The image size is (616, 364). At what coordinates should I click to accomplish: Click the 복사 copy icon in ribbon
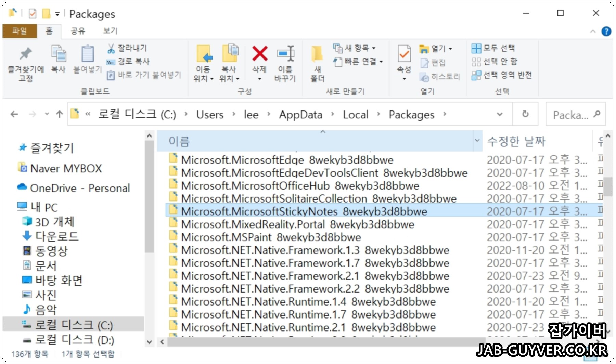pos(59,59)
